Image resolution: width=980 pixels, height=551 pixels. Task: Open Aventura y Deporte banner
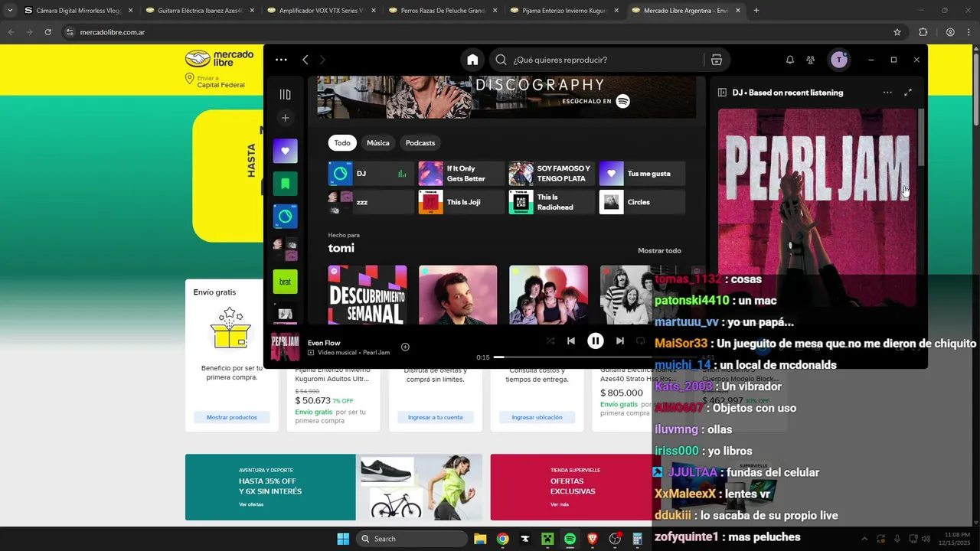tap(334, 487)
